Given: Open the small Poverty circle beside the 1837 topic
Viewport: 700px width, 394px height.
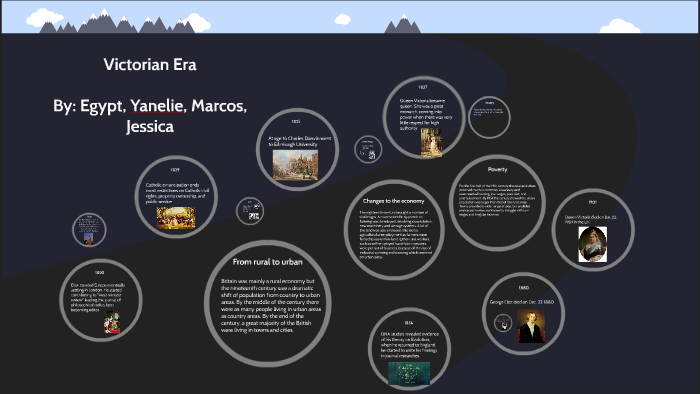Looking at the screenshot, I should coord(489,117).
